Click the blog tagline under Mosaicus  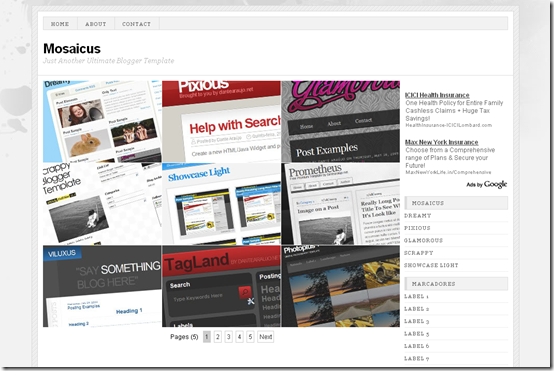(108, 61)
